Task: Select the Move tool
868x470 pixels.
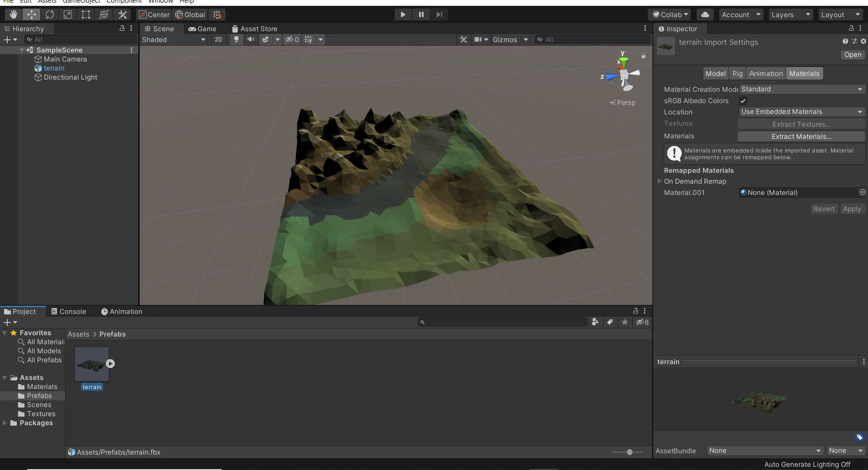Action: click(31, 14)
